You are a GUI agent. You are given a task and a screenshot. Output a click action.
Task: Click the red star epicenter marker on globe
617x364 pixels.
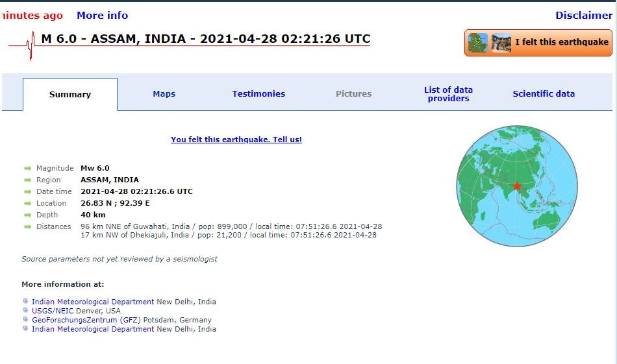pyautogui.click(x=516, y=186)
